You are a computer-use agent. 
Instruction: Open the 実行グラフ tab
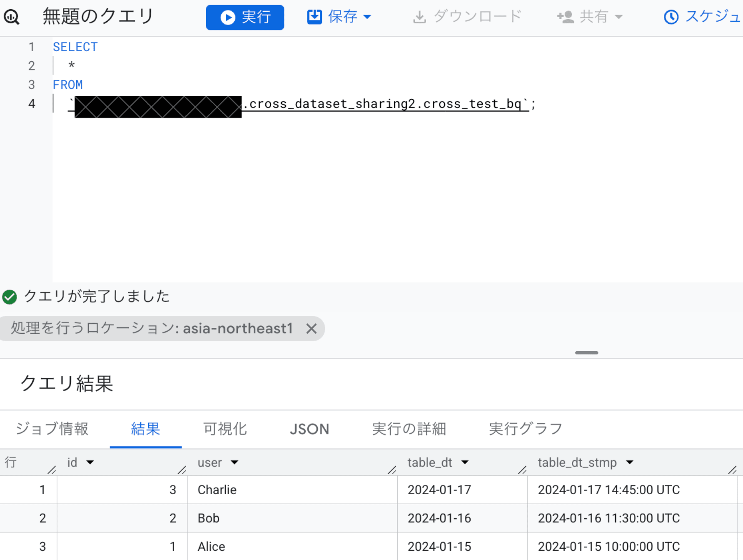click(x=526, y=429)
